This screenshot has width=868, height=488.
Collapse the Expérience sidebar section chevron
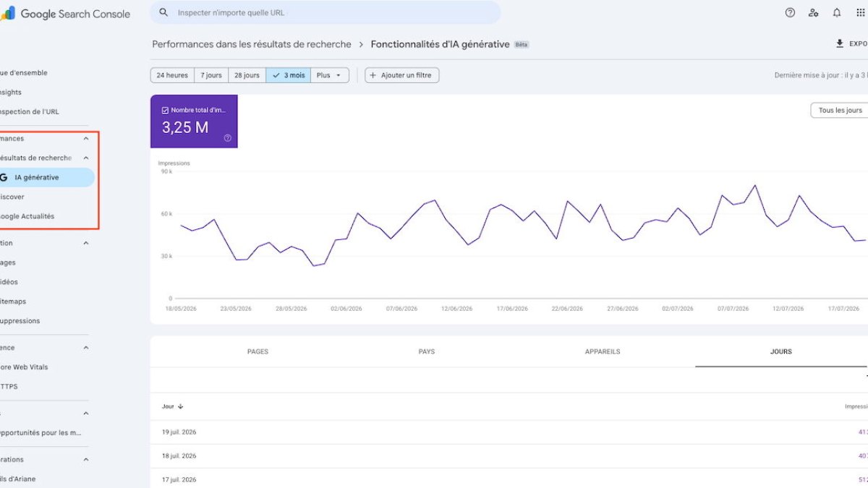pyautogui.click(x=86, y=348)
